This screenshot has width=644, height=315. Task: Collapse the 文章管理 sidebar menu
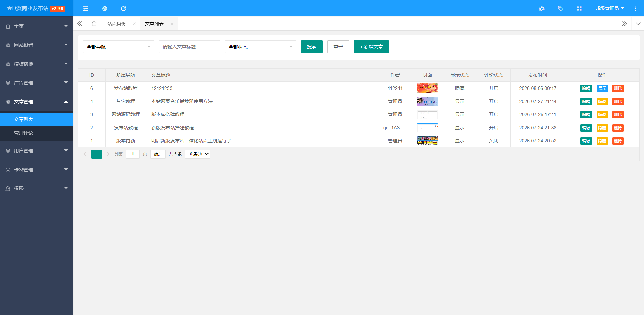click(x=36, y=102)
